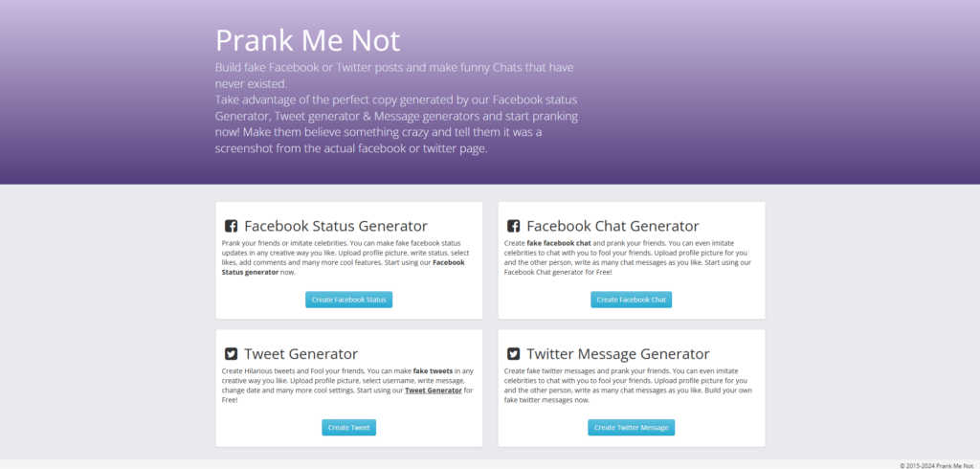Click the copyright 2015-2024 Prank Me Not footer
Image resolution: width=980 pixels, height=469 pixels.
pos(938,465)
